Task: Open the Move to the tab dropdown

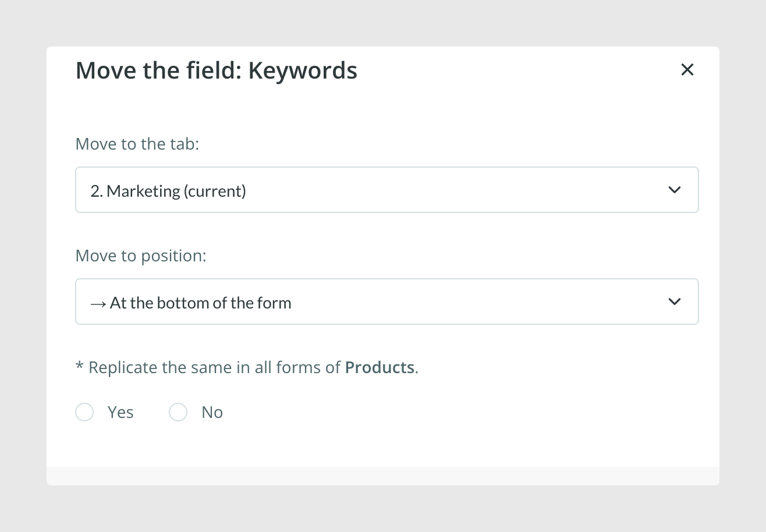Action: click(x=387, y=190)
